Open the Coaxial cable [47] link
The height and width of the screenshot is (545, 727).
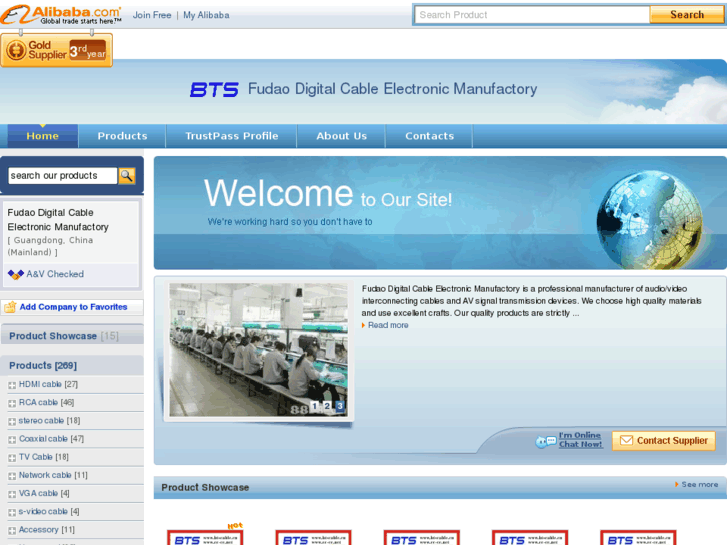click(x=51, y=439)
